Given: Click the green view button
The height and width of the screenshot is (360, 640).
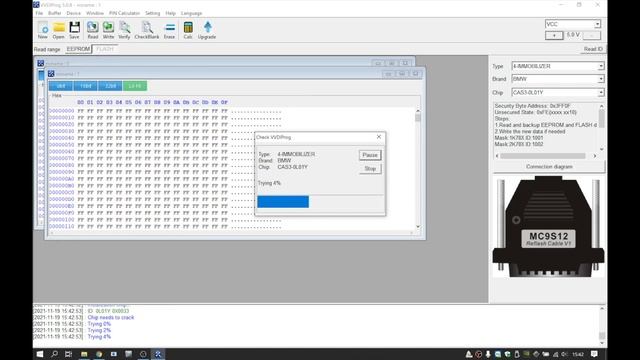Looking at the screenshot, I should click(135, 86).
